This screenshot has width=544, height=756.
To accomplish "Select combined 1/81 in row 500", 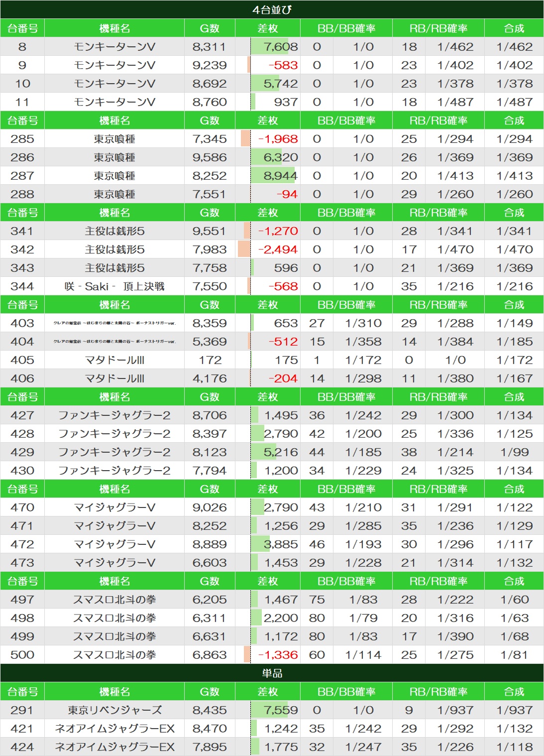I will tap(515, 655).
